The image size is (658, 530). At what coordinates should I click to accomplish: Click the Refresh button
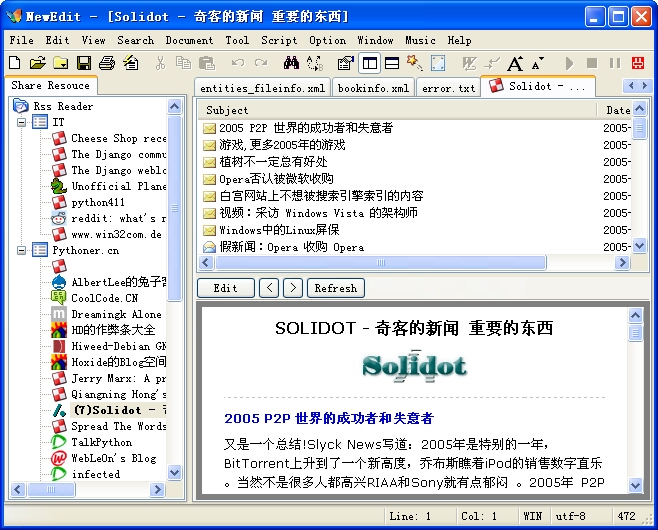pyautogui.click(x=335, y=288)
